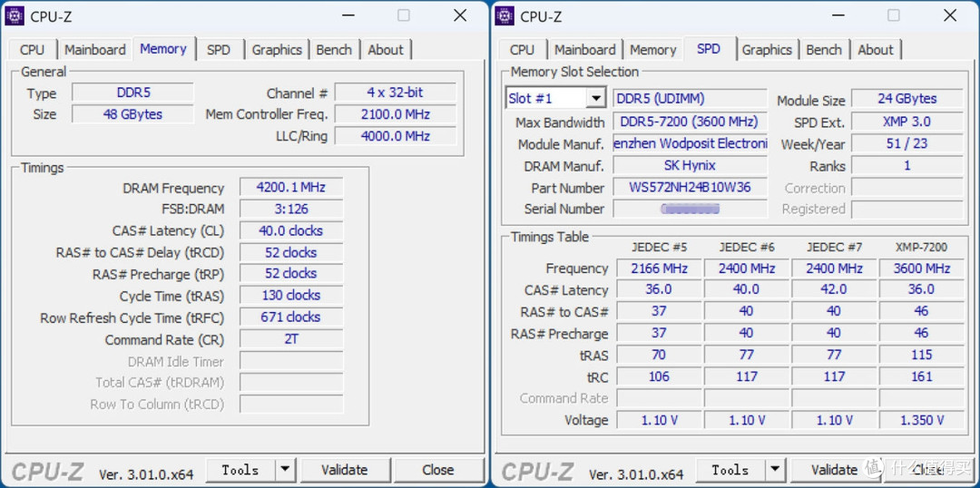The width and height of the screenshot is (980, 488).
Task: Switch to Mainboard tab in the right window
Action: tap(585, 50)
